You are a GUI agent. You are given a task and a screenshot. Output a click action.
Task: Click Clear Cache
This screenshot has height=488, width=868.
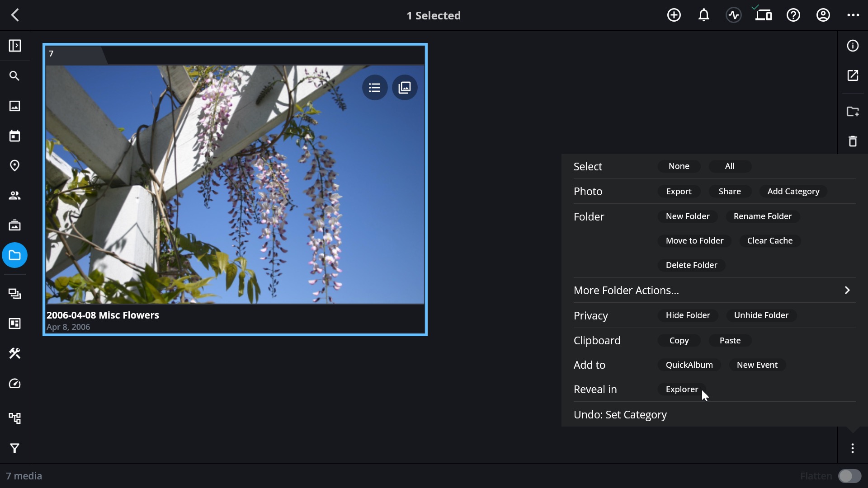[x=770, y=241]
